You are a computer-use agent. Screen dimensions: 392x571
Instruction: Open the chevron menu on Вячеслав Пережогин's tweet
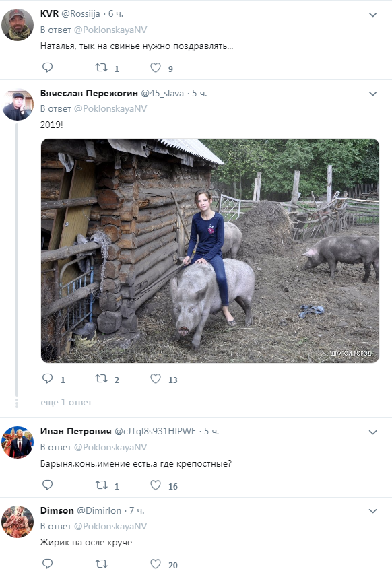[372, 94]
